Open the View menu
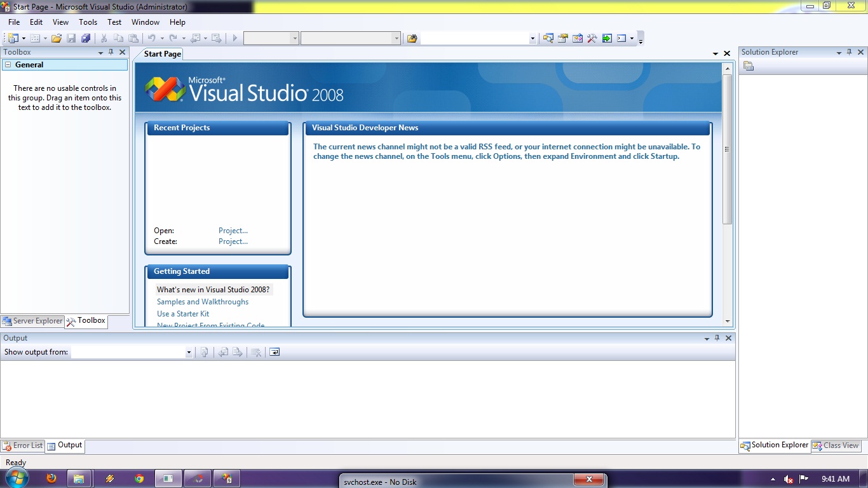Screen dimensions: 868x488 pos(60,22)
